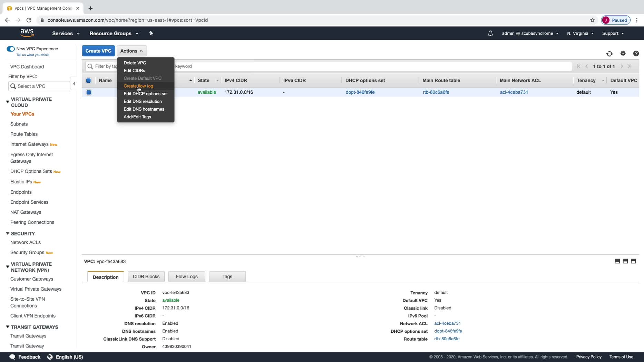
Task: Open the Services dropdown
Action: 66,33
